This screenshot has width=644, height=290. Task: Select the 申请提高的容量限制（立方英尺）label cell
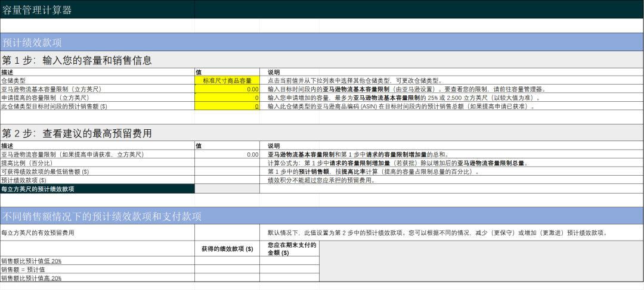click(97, 98)
